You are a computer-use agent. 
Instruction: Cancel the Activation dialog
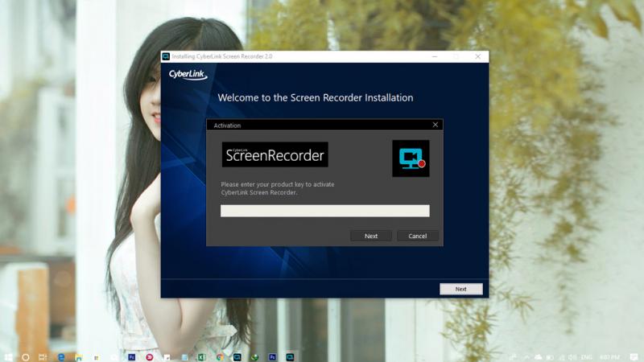(x=417, y=236)
